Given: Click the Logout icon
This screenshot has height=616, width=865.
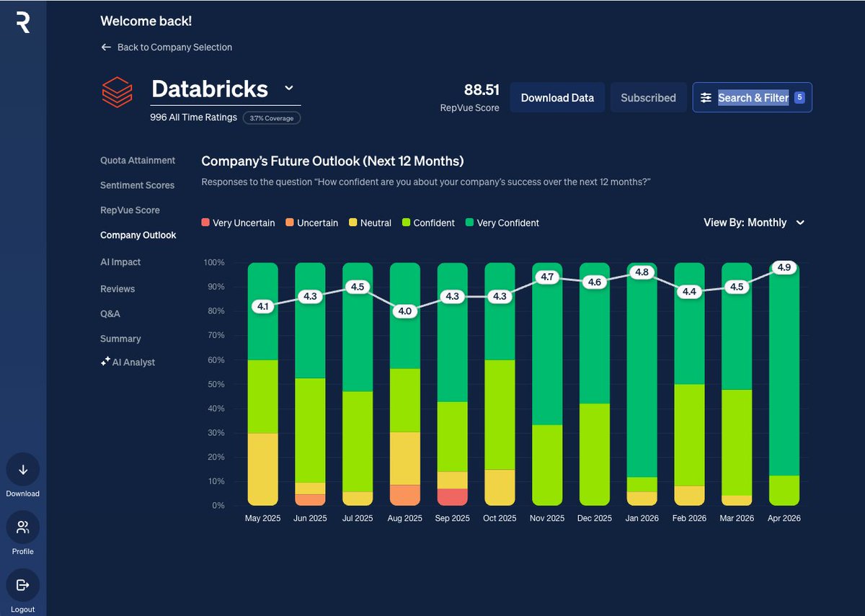Looking at the screenshot, I should [23, 585].
